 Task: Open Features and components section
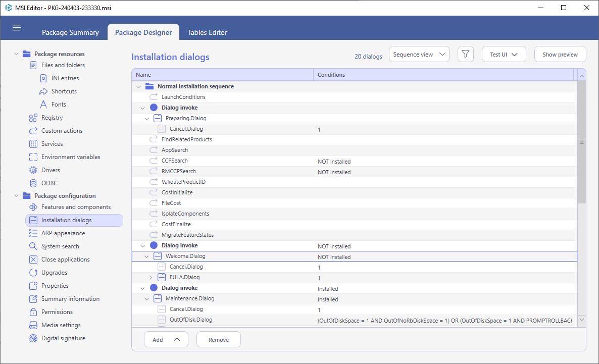pos(76,207)
